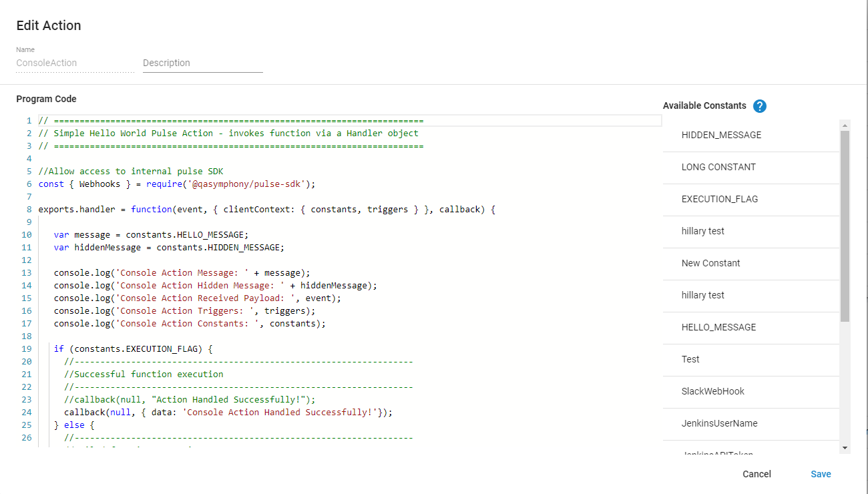Select the SlackWebHook constant
The height and width of the screenshot is (494, 868).
coord(712,391)
